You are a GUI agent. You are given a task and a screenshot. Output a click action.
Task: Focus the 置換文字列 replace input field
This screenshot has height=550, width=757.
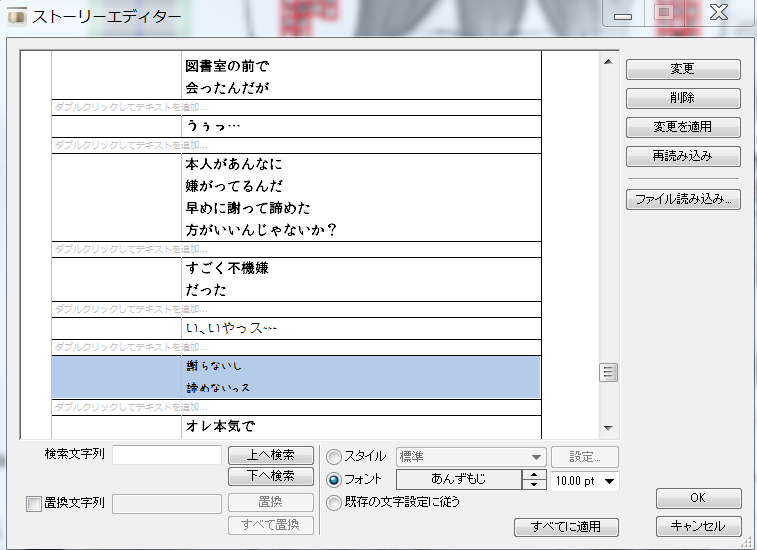[x=167, y=504]
